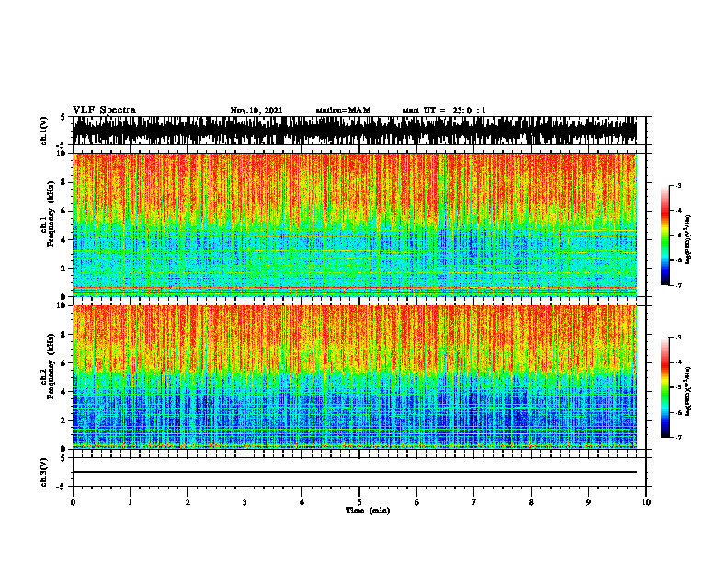Click the flat ch.3 signal line
This screenshot has width=728, height=563.
(x=355, y=472)
